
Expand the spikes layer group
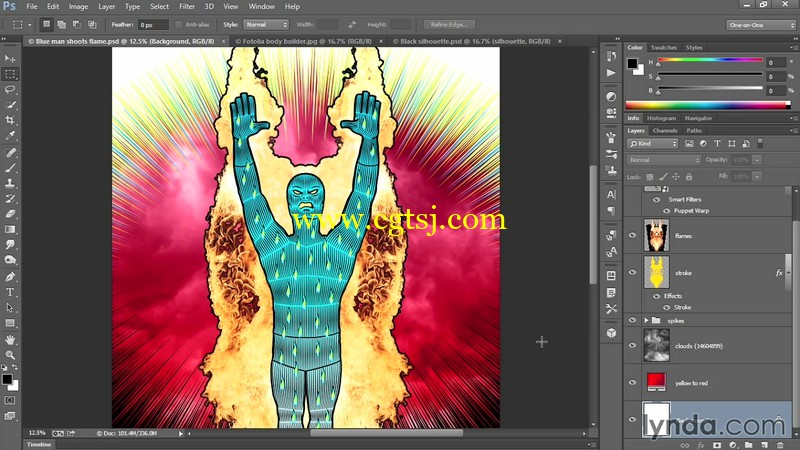point(646,320)
